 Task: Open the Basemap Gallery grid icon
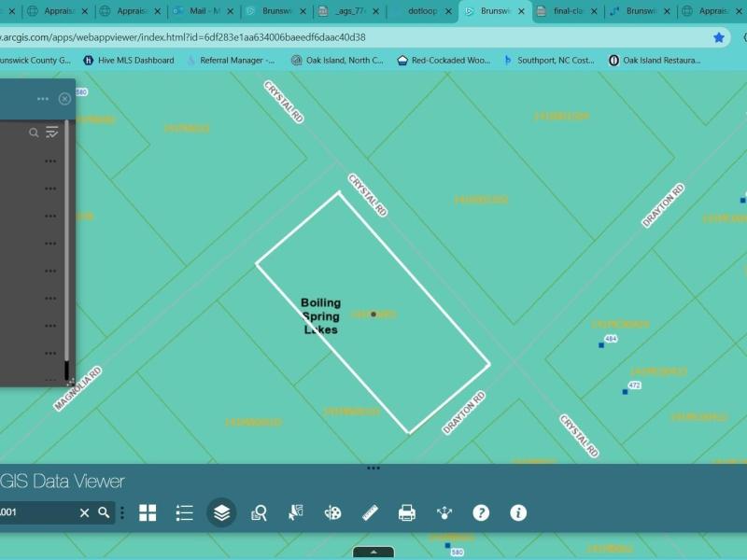point(148,512)
